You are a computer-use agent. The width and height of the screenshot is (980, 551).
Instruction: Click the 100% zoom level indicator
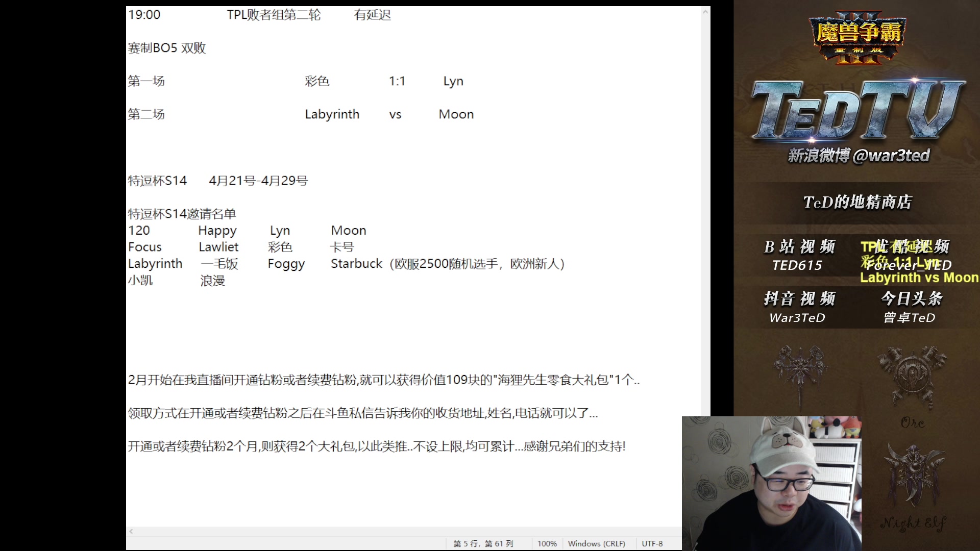[547, 544]
